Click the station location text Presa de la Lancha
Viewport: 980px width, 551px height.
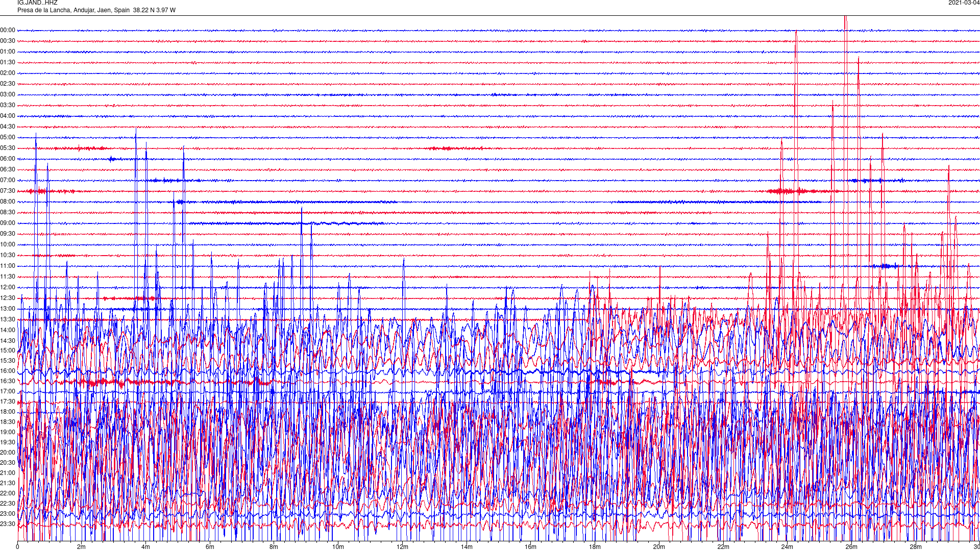pos(44,10)
